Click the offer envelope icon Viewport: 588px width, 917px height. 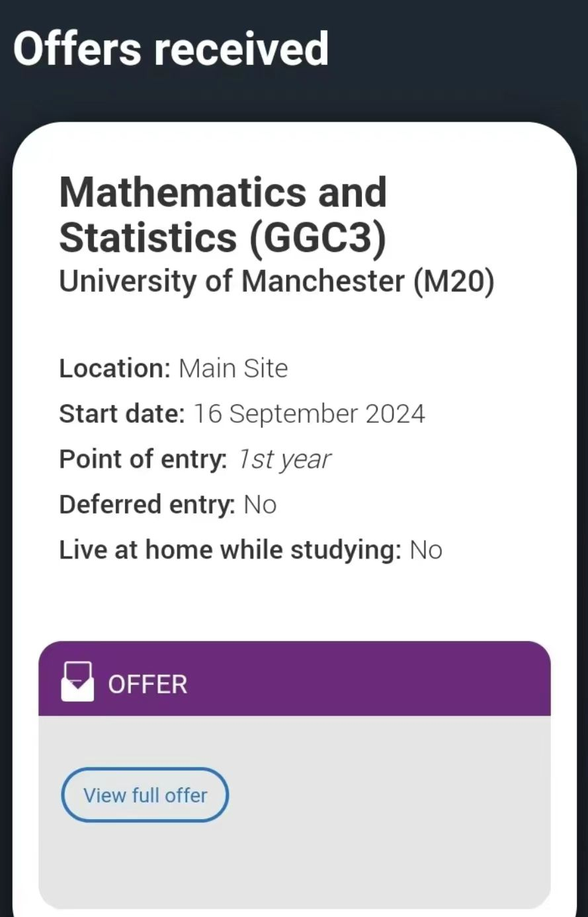coord(77,681)
